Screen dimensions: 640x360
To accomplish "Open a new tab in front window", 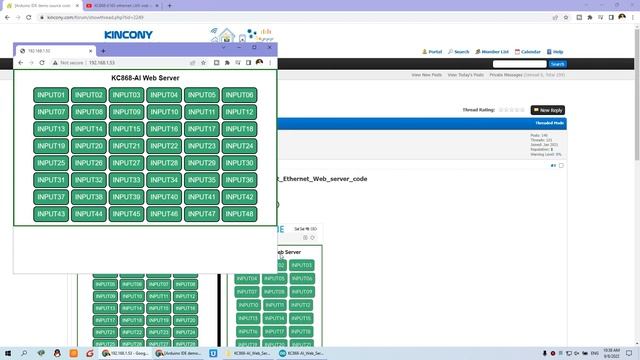I will [103, 51].
